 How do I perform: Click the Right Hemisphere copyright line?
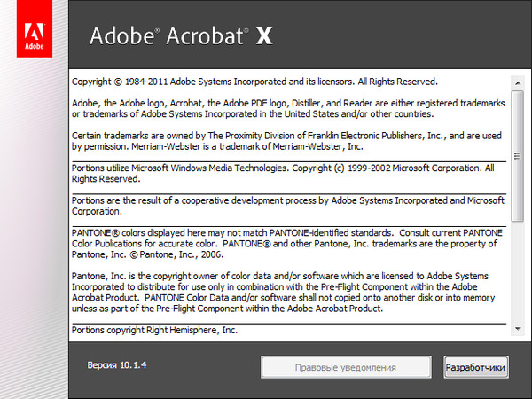(x=155, y=330)
